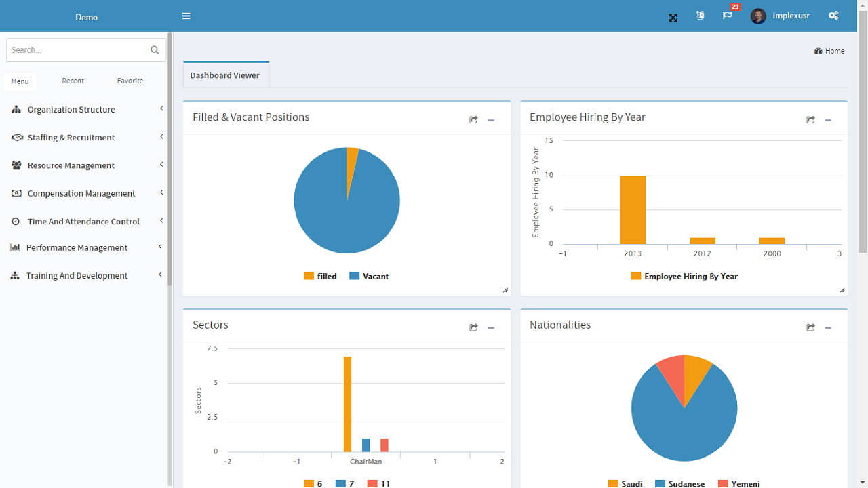Share the Nationalities chart via export icon
This screenshot has width=868, height=488.
[x=810, y=328]
